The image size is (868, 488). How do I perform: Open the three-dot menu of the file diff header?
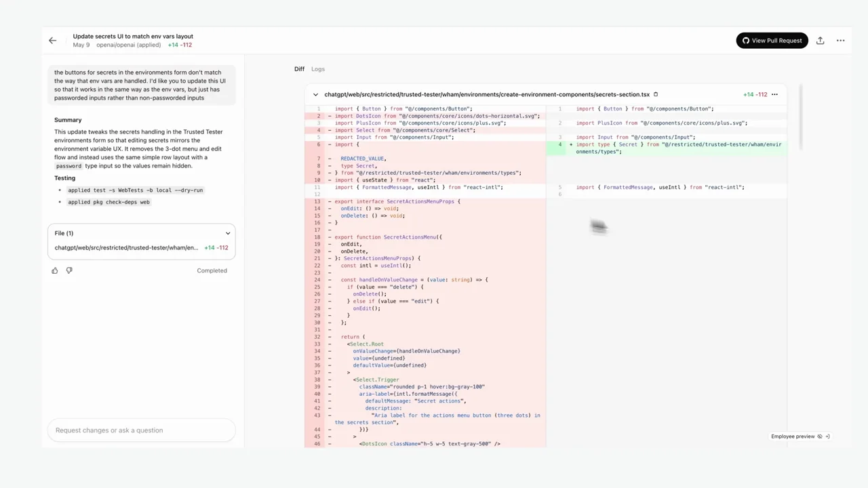(774, 94)
